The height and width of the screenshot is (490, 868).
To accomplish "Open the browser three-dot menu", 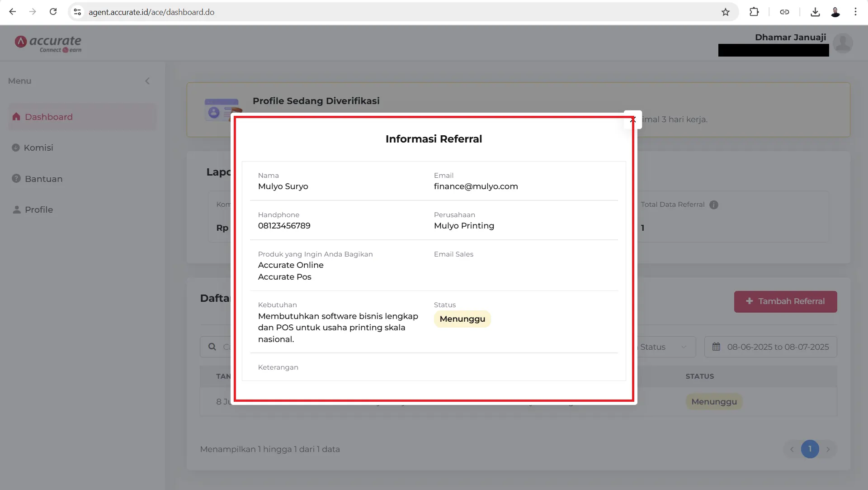I will point(855,12).
